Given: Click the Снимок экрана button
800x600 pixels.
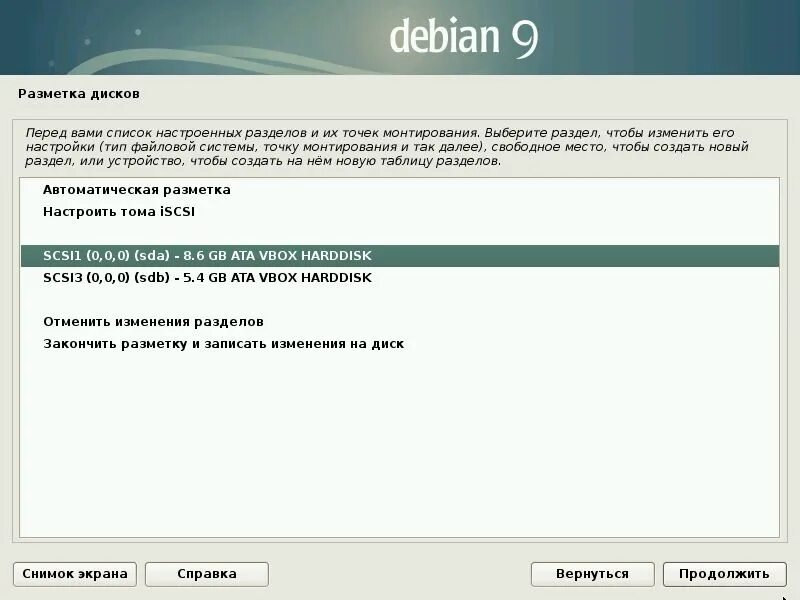Looking at the screenshot, I should (x=75, y=574).
